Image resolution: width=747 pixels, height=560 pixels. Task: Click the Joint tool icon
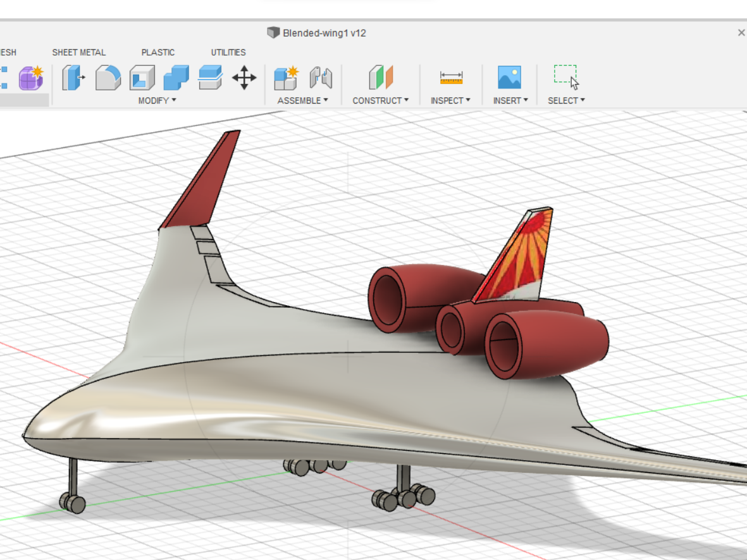(x=321, y=78)
